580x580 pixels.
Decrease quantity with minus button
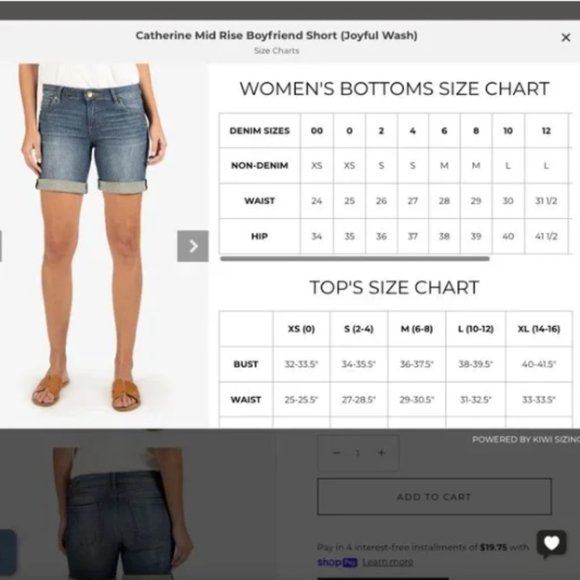click(x=336, y=453)
